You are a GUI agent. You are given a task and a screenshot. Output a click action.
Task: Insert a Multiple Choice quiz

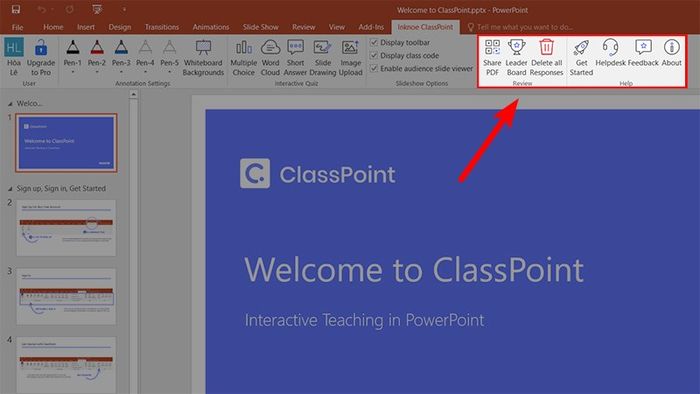pyautogui.click(x=244, y=57)
